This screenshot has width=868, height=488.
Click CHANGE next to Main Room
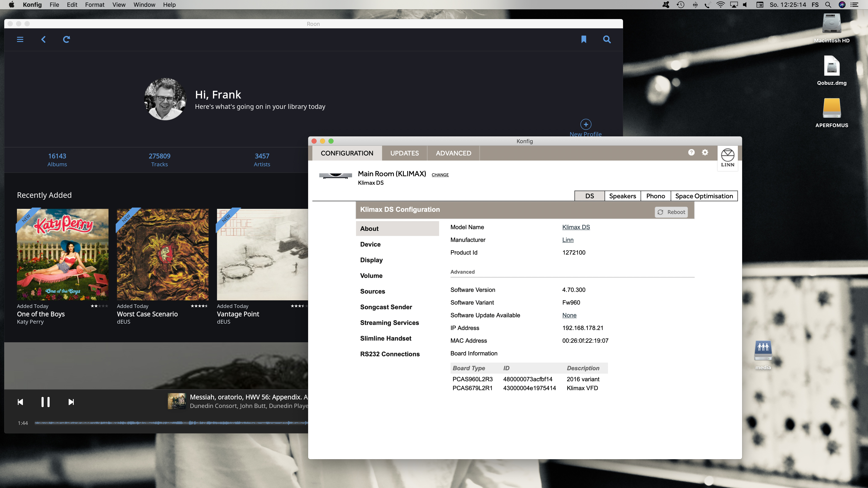click(x=440, y=175)
